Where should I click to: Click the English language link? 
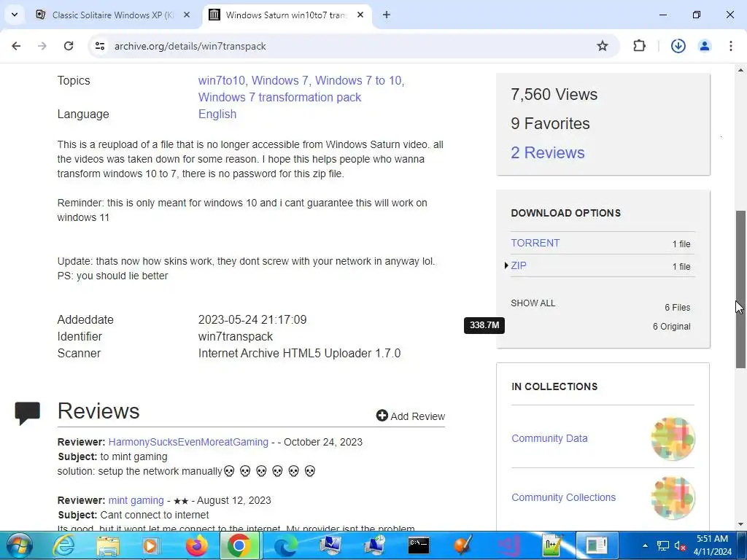[217, 114]
